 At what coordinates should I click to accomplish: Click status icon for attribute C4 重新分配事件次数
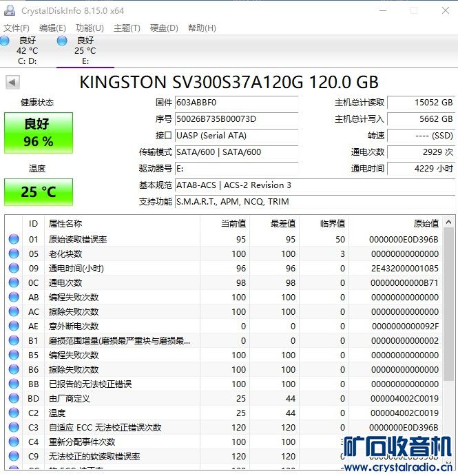tap(14, 442)
